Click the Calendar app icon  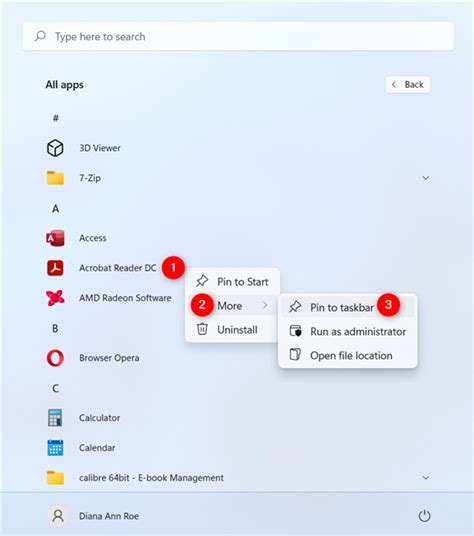coord(55,448)
